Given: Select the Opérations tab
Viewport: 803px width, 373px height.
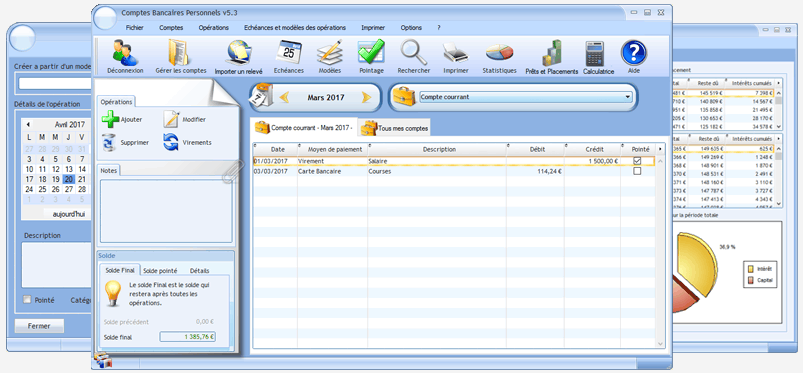Looking at the screenshot, I should (116, 102).
